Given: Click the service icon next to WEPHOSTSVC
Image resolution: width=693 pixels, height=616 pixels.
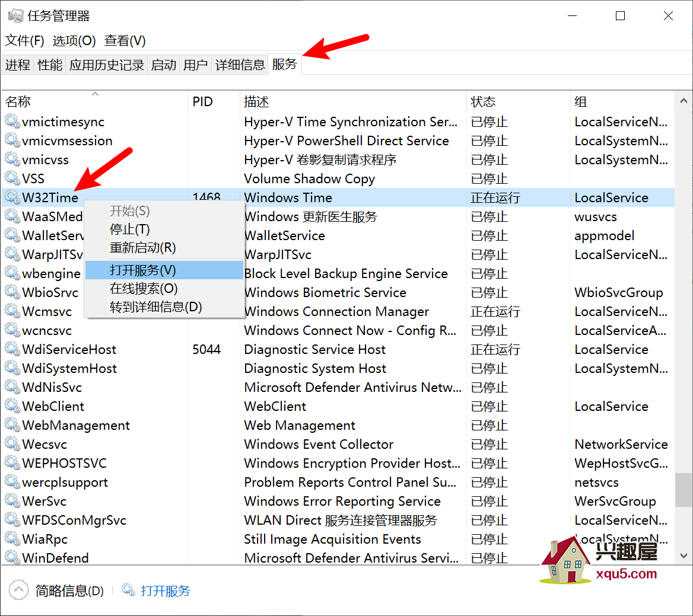Looking at the screenshot, I should pyautogui.click(x=12, y=463).
